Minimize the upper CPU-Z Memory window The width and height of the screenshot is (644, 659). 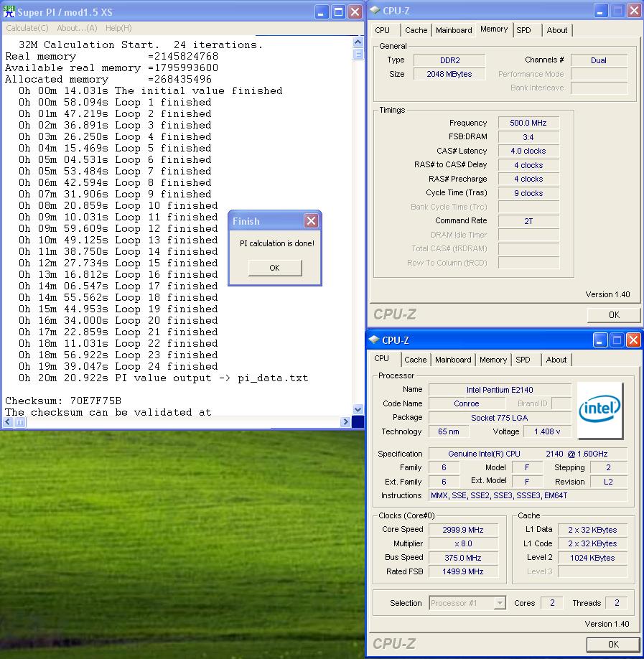tap(600, 11)
